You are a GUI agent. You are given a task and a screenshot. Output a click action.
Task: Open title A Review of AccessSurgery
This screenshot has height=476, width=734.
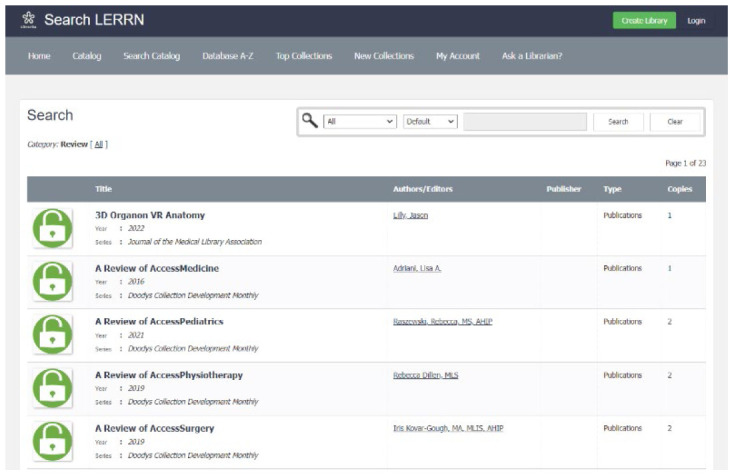154,428
